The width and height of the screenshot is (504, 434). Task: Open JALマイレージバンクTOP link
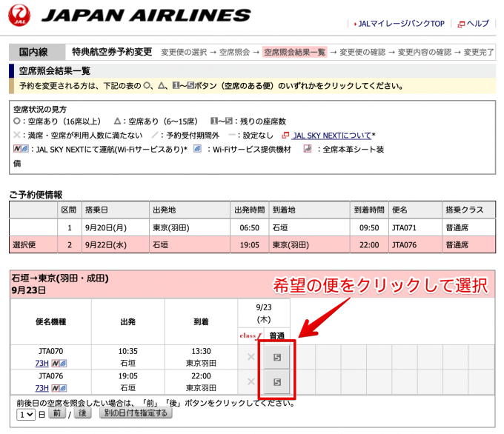pyautogui.click(x=401, y=24)
